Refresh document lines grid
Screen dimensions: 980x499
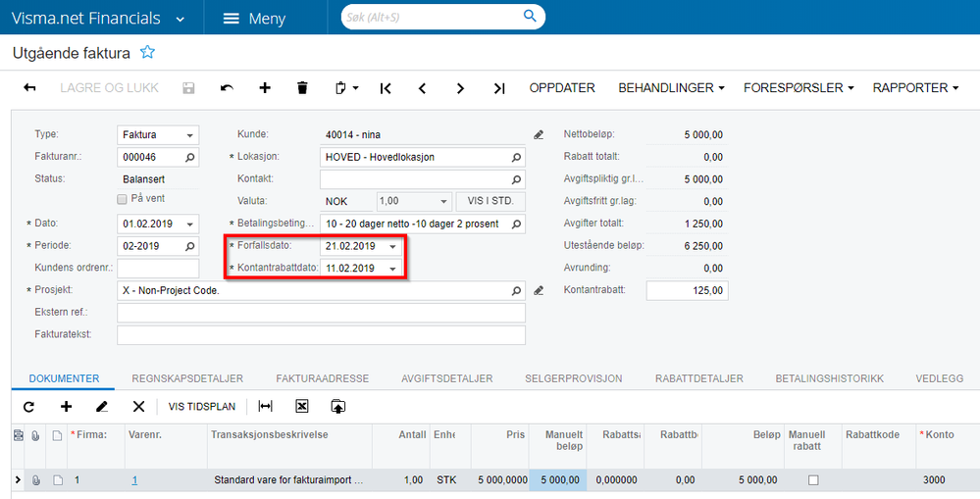[x=28, y=406]
